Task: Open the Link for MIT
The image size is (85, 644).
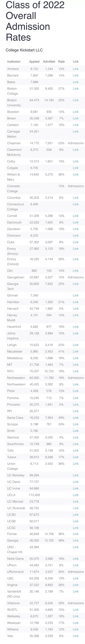Action: coord(76,365)
